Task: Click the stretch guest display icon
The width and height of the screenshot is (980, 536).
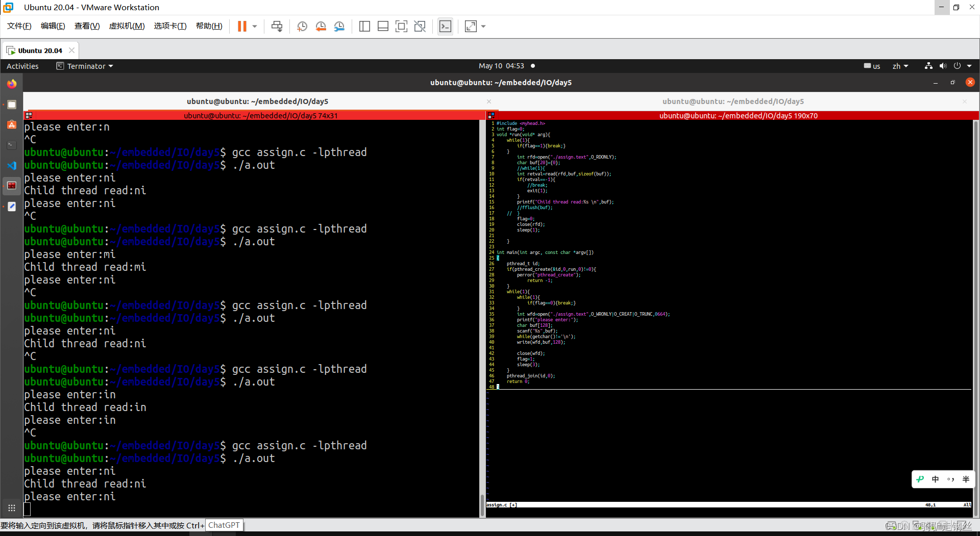Action: [471, 26]
